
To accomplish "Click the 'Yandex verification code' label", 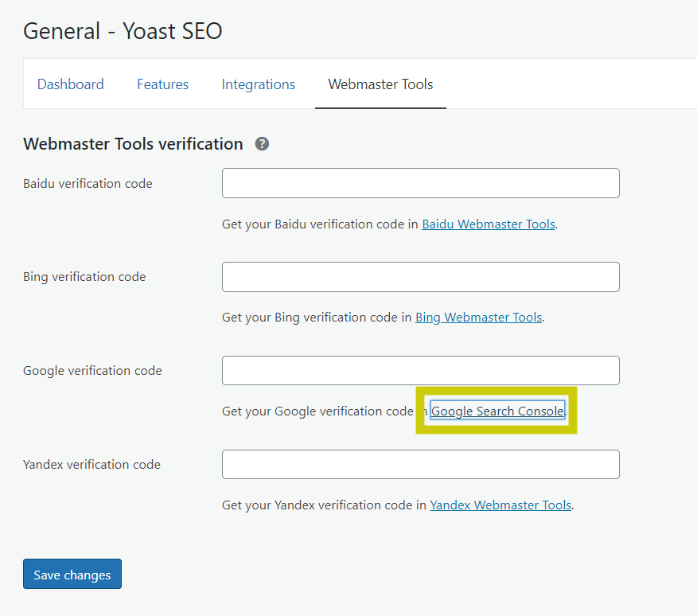I will click(92, 464).
